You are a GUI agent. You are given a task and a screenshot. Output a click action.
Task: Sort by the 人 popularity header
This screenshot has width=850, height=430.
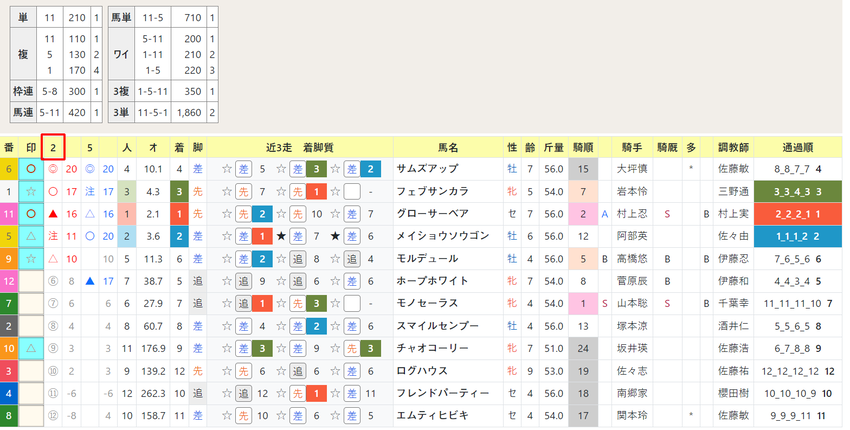pyautogui.click(x=127, y=147)
